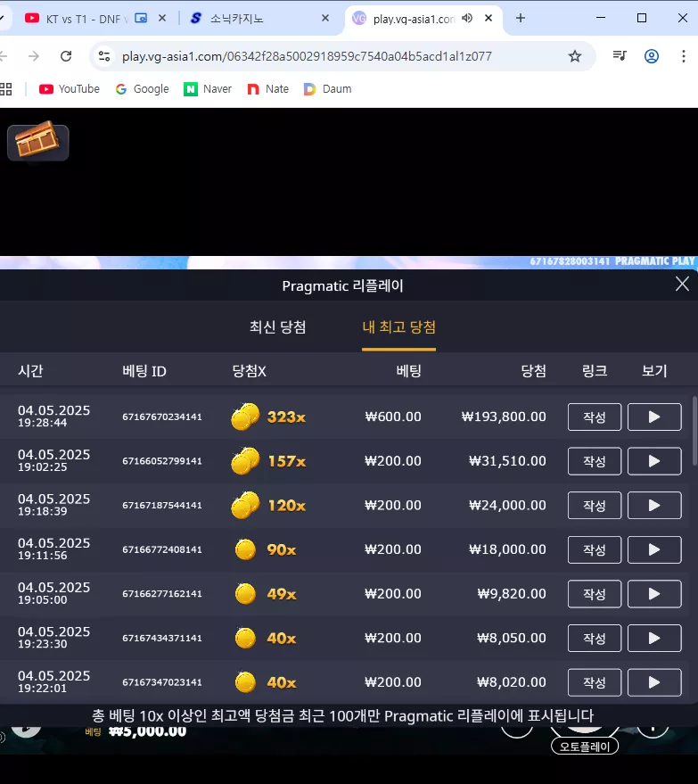Click 작성 link button for 120x row
698x784 pixels.
pyautogui.click(x=595, y=505)
